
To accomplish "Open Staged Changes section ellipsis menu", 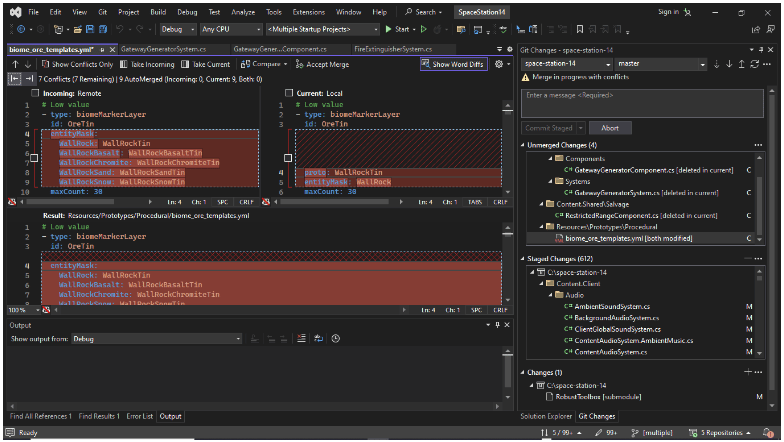I will pos(758,258).
